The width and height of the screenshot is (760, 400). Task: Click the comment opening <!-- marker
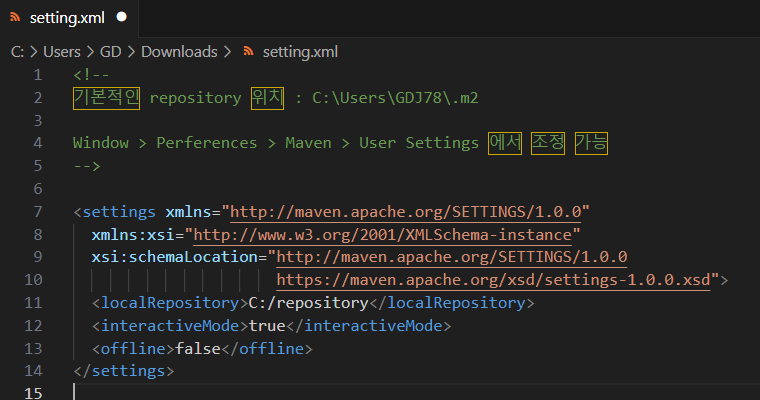(91, 75)
